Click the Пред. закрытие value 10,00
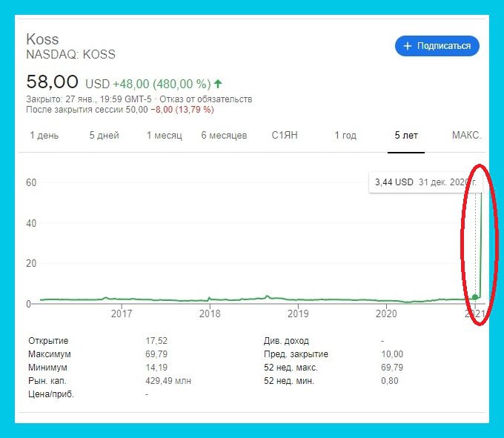This screenshot has width=504, height=438. tap(392, 354)
